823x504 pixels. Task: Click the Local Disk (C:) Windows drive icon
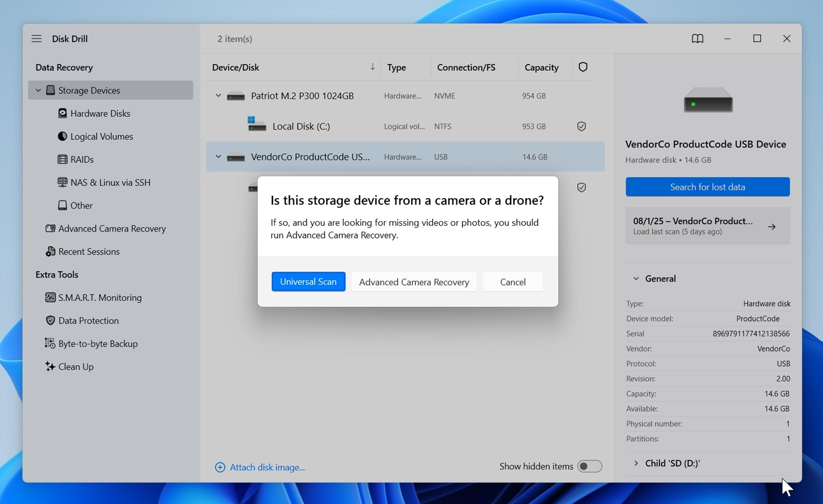click(256, 124)
